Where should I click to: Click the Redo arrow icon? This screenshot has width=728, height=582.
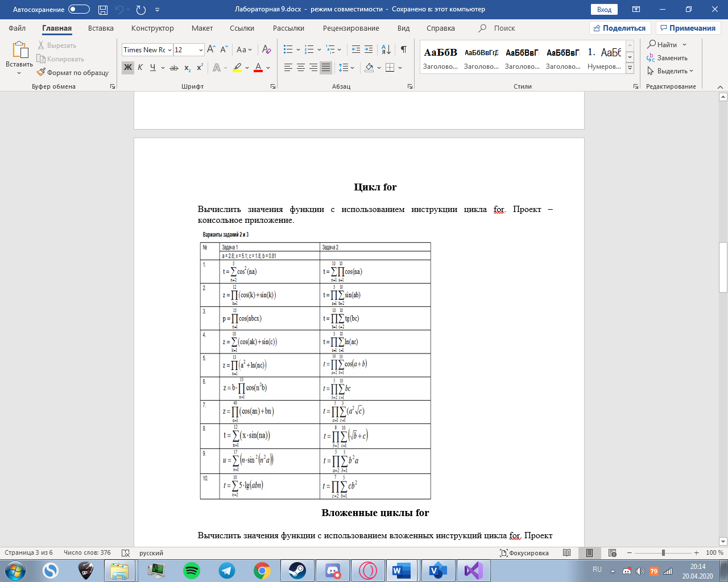141,10
